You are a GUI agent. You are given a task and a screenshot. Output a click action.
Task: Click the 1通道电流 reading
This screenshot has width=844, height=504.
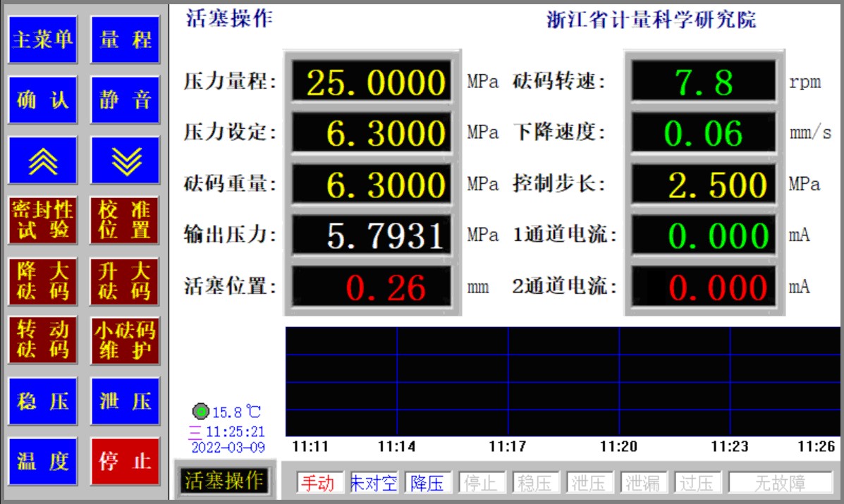tap(704, 235)
